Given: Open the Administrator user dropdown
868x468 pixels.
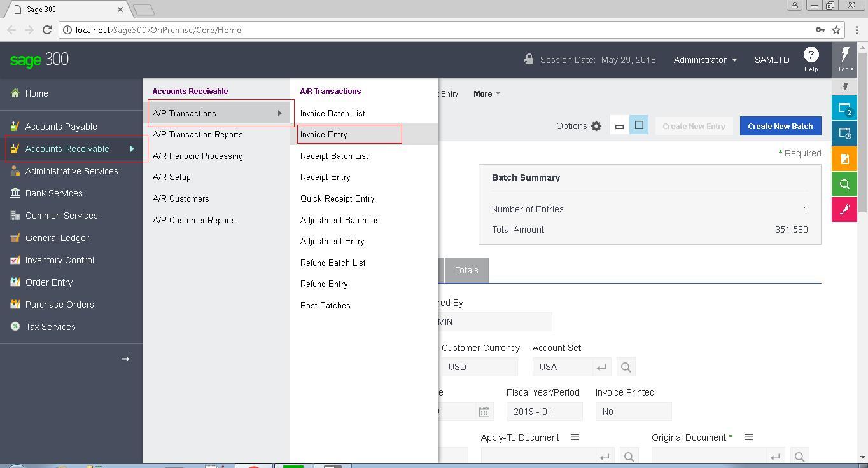Looking at the screenshot, I should 705,60.
